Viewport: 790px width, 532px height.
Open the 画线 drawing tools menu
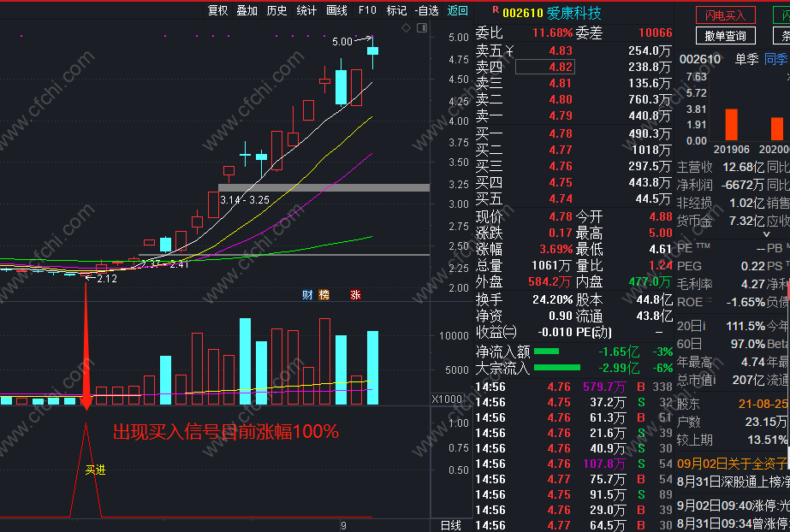336,10
